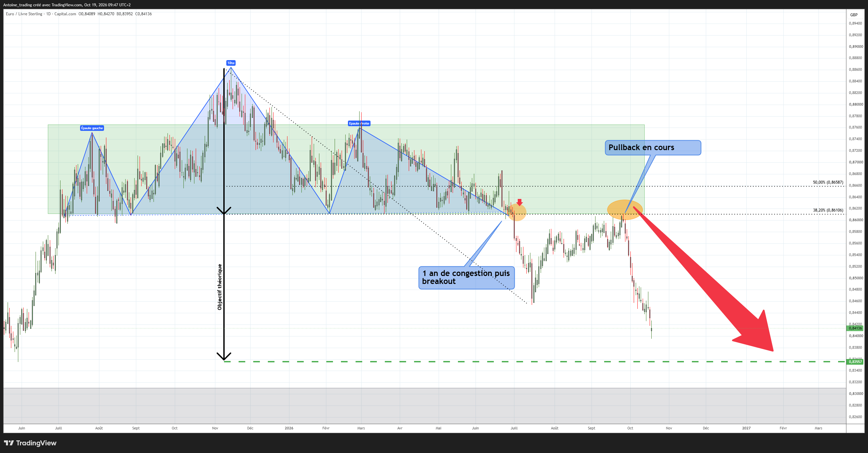Viewport: 868px width, 453px height.
Task: Select the Euro / Livre Sterling symbol title
Action: pos(24,14)
